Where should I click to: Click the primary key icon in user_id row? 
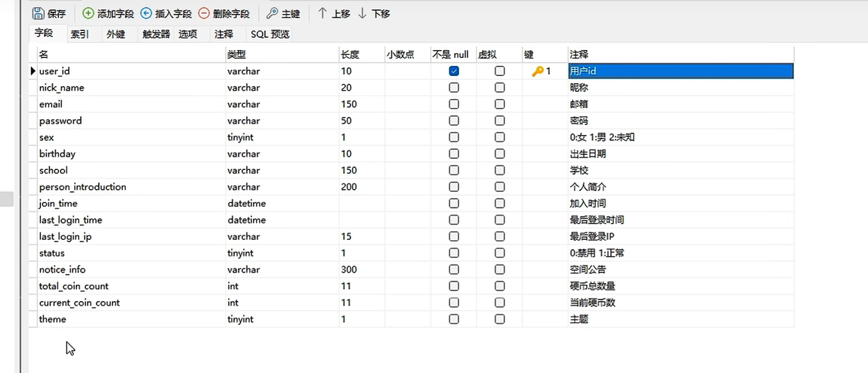tap(538, 72)
